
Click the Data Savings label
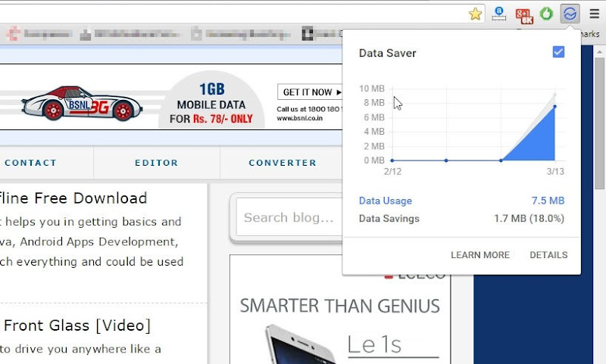pyautogui.click(x=389, y=219)
